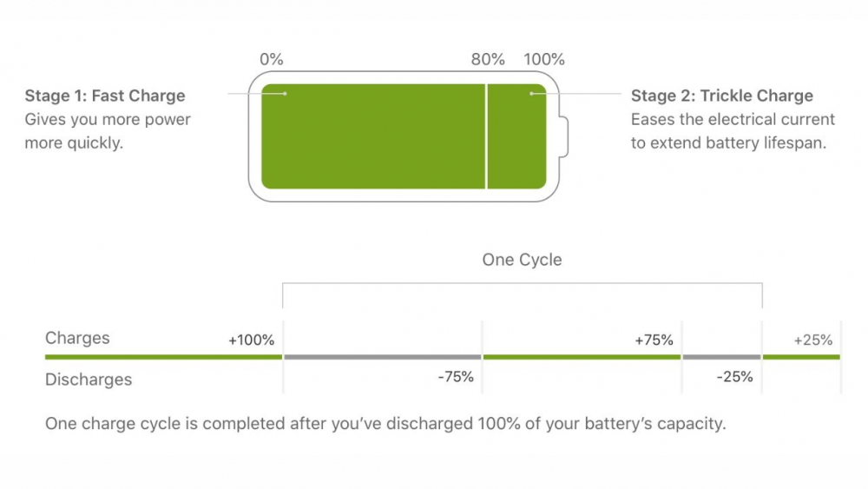Click the gray -25% discharge bar segment
This screenshot has height=489, width=868.
click(x=721, y=357)
